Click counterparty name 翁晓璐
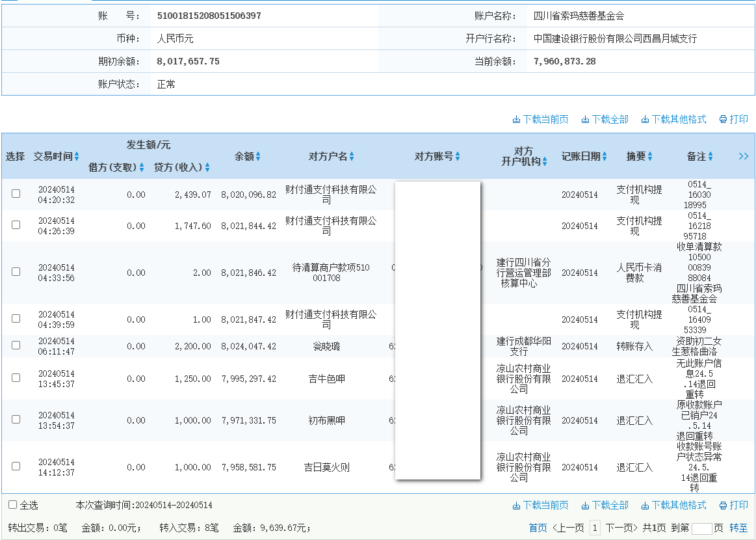The image size is (756, 540). (326, 346)
